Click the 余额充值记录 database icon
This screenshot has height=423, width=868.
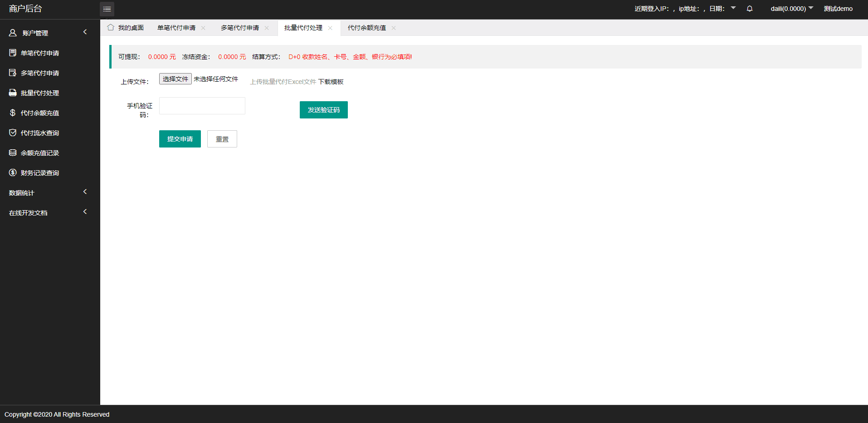click(13, 153)
